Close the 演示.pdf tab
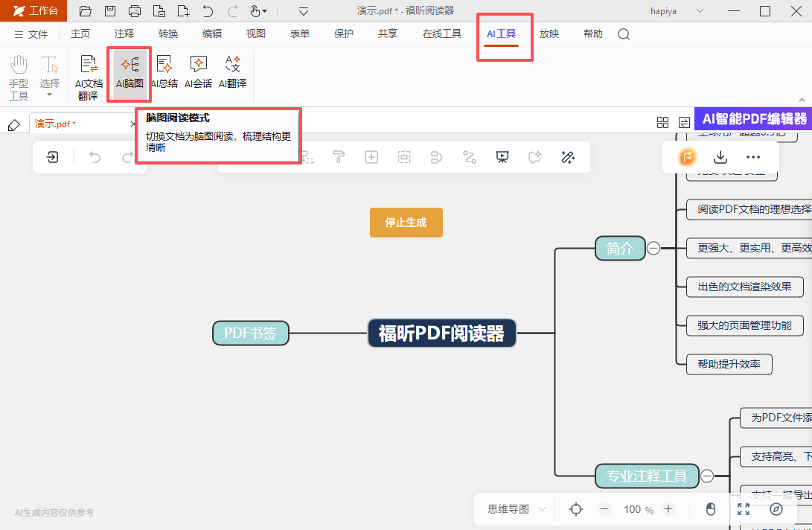This screenshot has height=530, width=812. point(132,124)
